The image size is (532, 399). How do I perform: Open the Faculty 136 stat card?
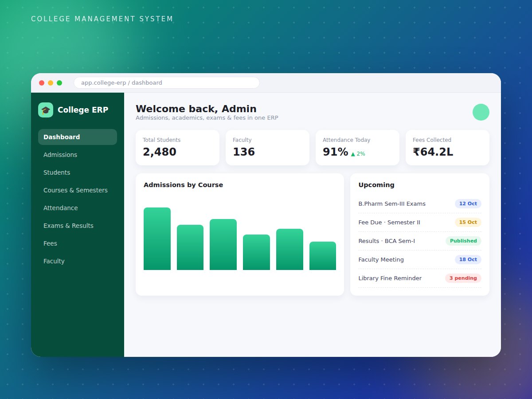pyautogui.click(x=267, y=148)
